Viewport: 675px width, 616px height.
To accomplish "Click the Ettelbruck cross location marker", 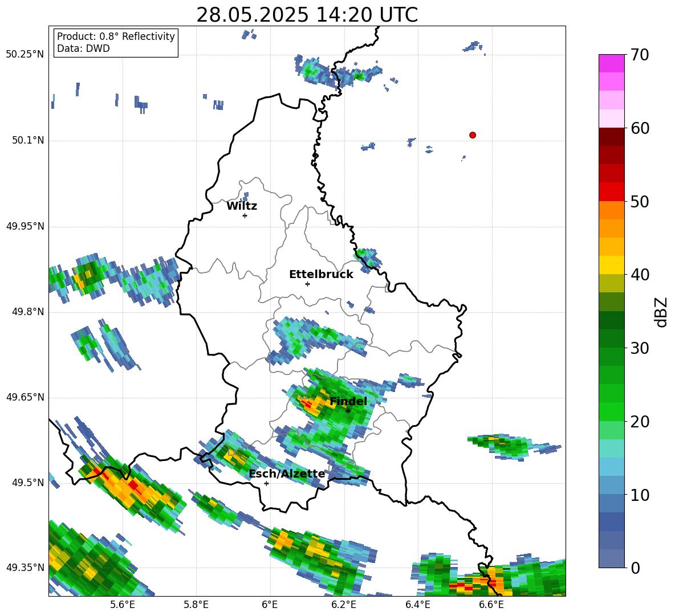I will [x=307, y=284].
